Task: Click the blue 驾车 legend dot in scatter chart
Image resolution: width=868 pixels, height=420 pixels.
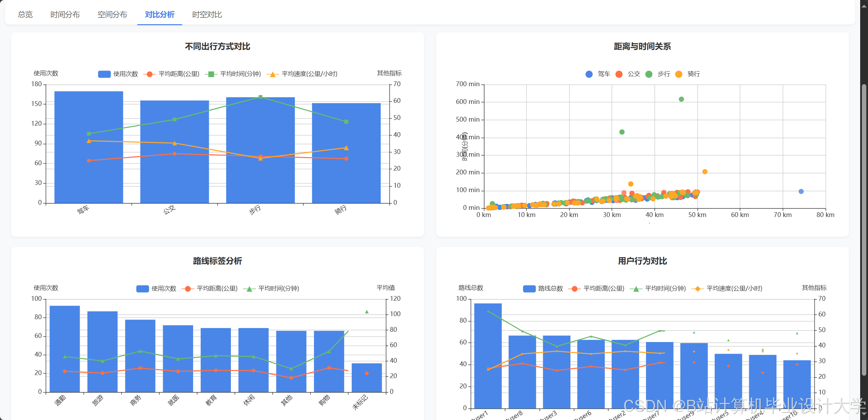Action: coord(589,74)
